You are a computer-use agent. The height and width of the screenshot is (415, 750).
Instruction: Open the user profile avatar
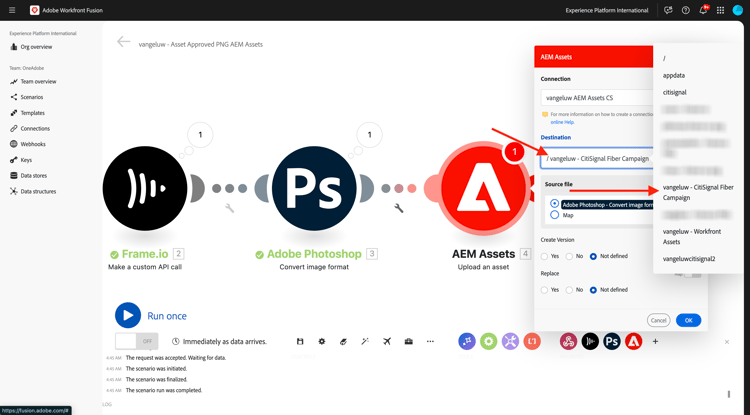click(738, 10)
